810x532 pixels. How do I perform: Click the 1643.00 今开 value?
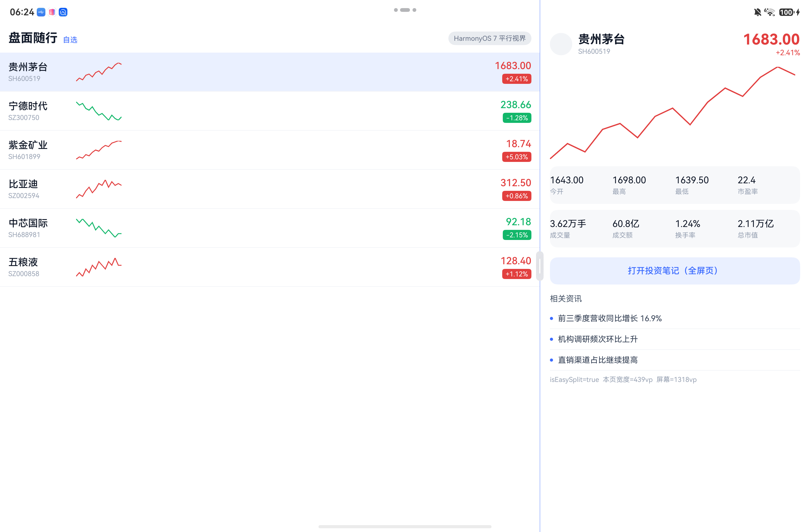tap(567, 180)
